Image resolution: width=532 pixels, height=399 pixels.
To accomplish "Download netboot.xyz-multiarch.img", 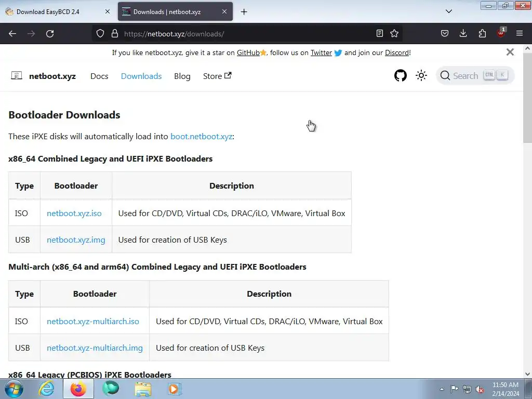I will (x=95, y=348).
